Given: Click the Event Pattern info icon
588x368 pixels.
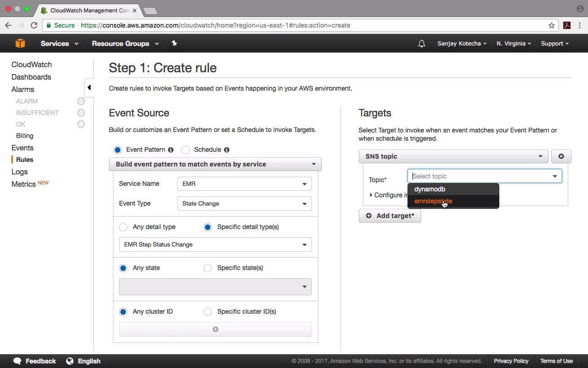Looking at the screenshot, I should point(171,149).
